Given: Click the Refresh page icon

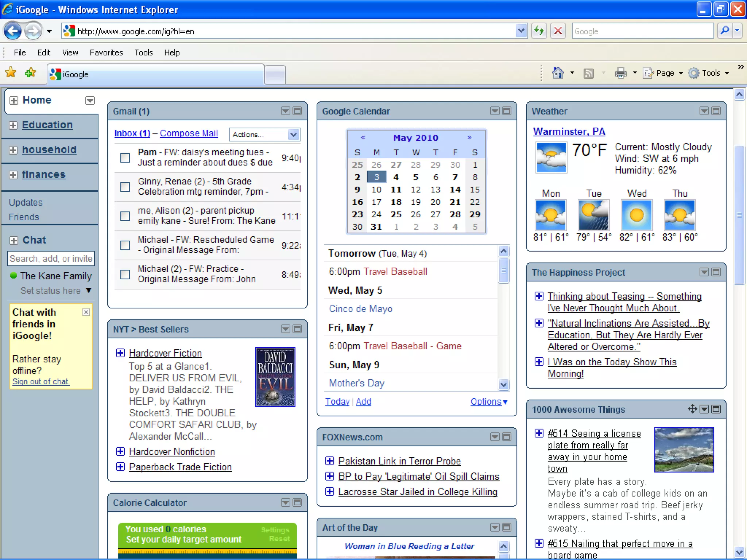Looking at the screenshot, I should click(539, 31).
